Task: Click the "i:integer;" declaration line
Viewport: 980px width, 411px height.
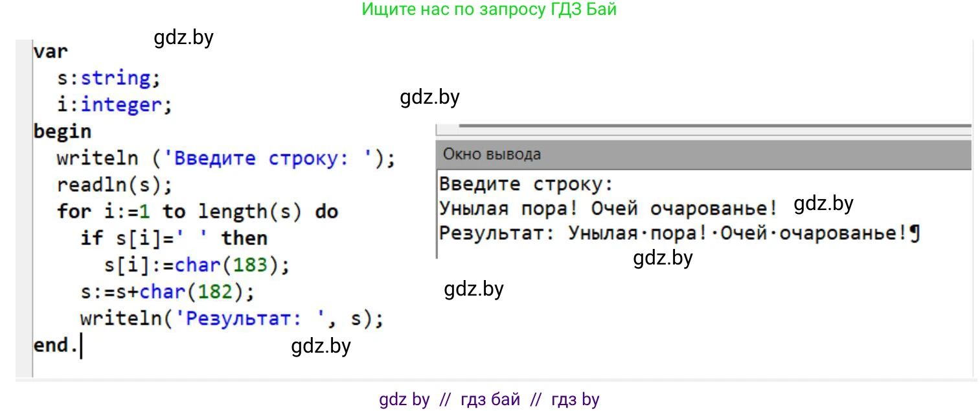Action: coord(114,105)
